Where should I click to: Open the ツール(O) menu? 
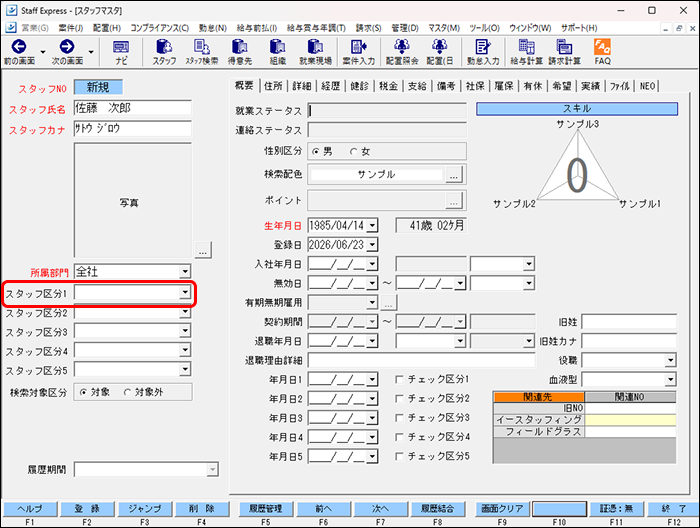484,28
